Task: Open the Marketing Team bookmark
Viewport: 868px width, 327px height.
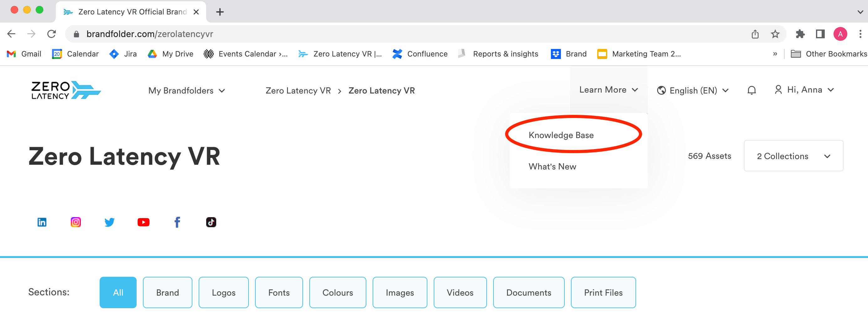Action: click(x=639, y=54)
